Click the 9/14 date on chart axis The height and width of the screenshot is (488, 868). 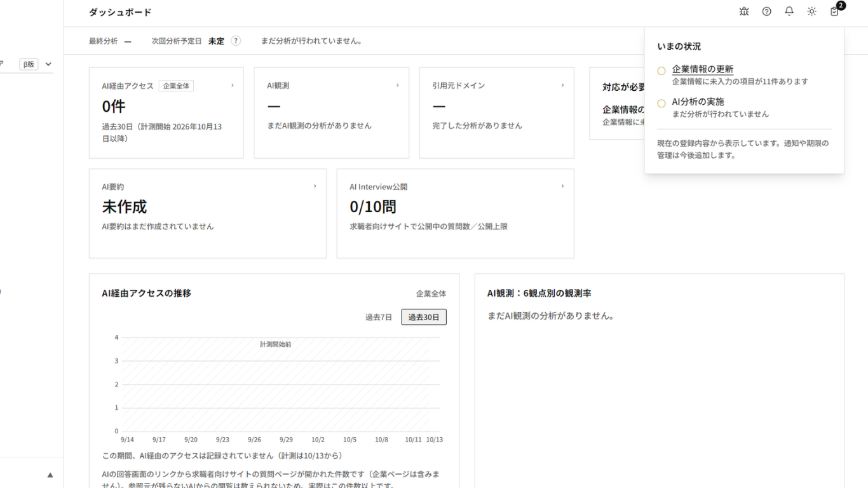(127, 440)
